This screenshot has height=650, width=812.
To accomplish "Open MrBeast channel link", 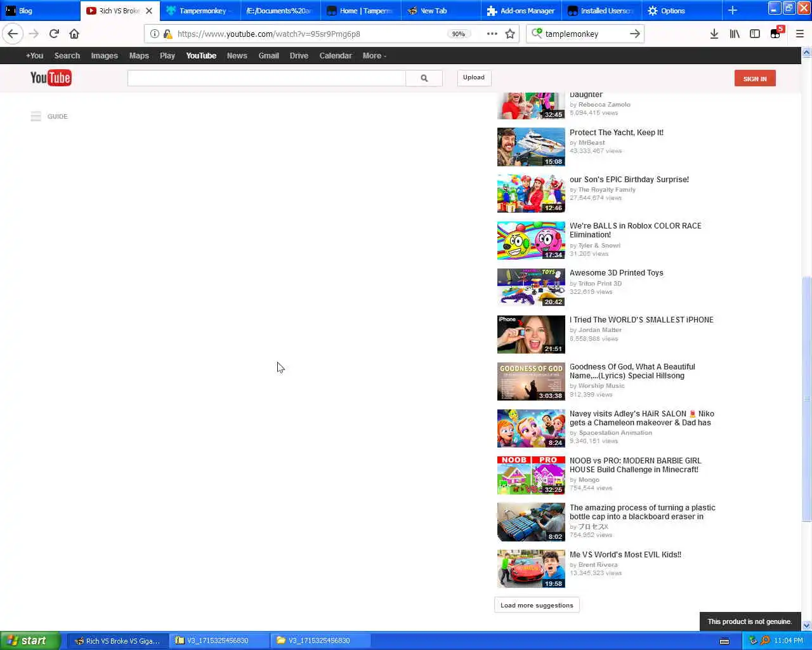I will pyautogui.click(x=591, y=143).
